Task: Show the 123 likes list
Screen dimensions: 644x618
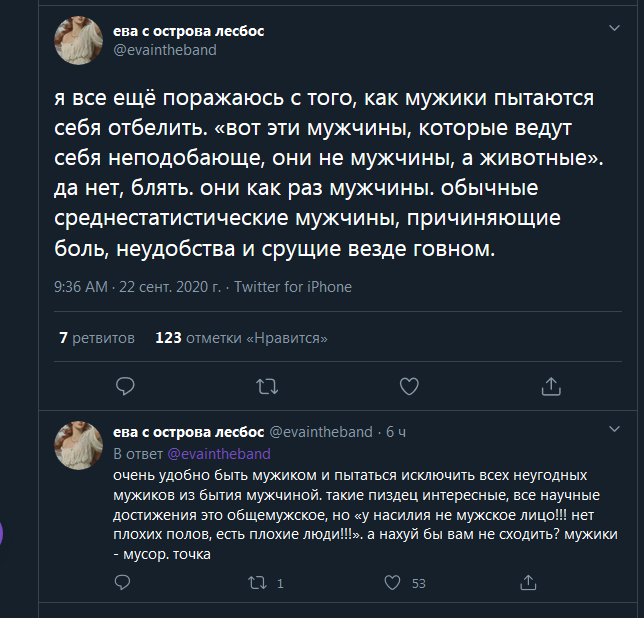Action: click(241, 338)
